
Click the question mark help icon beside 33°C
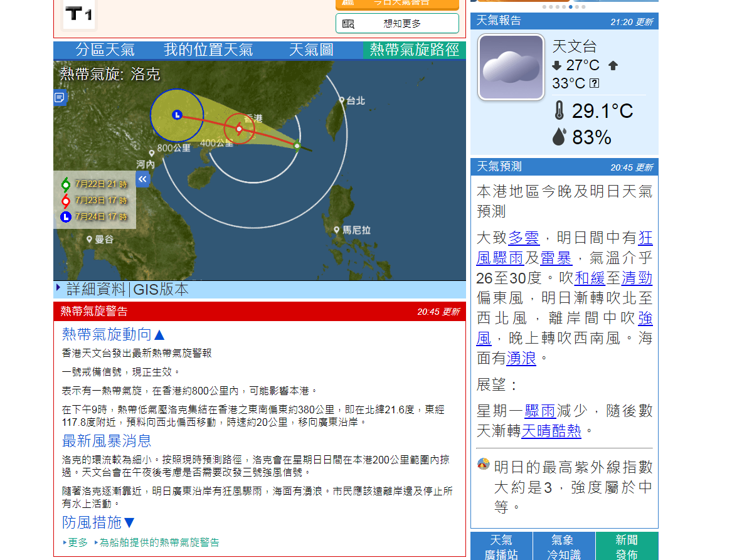tap(594, 83)
